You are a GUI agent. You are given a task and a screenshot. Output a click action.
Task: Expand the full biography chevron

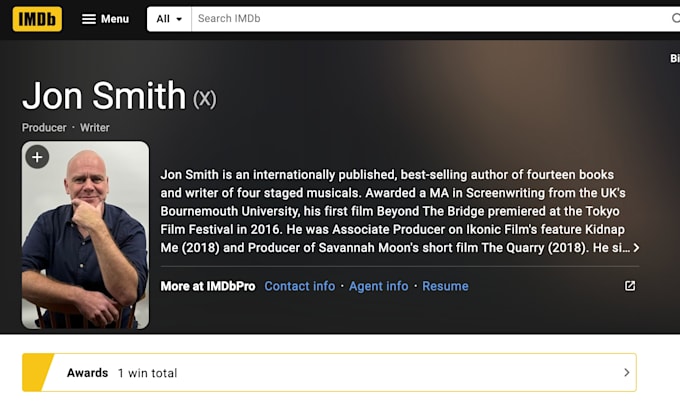pyautogui.click(x=636, y=248)
